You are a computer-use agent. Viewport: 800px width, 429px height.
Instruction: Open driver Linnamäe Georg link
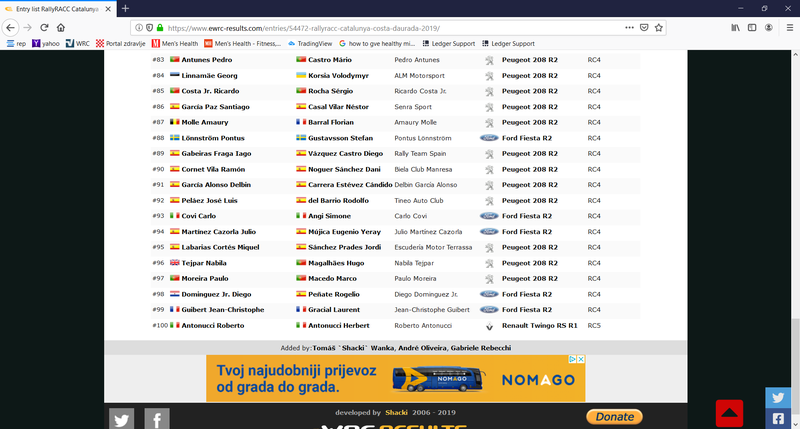pos(209,75)
